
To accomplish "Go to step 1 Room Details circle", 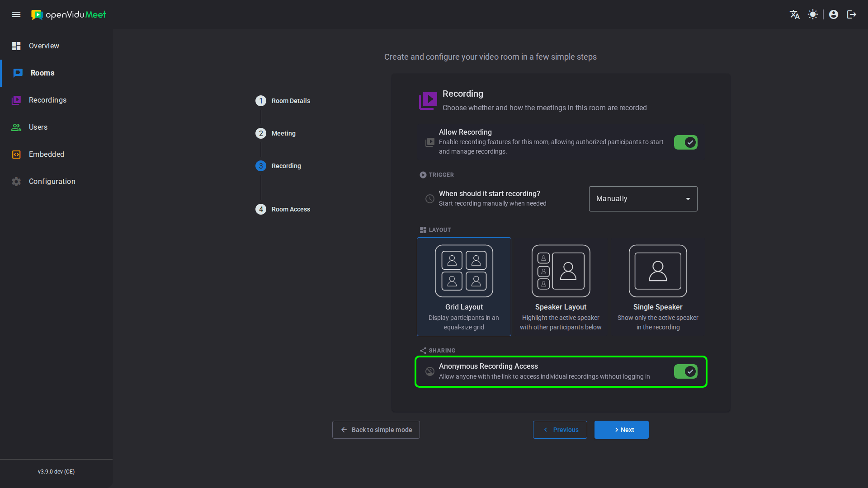I will click(261, 101).
